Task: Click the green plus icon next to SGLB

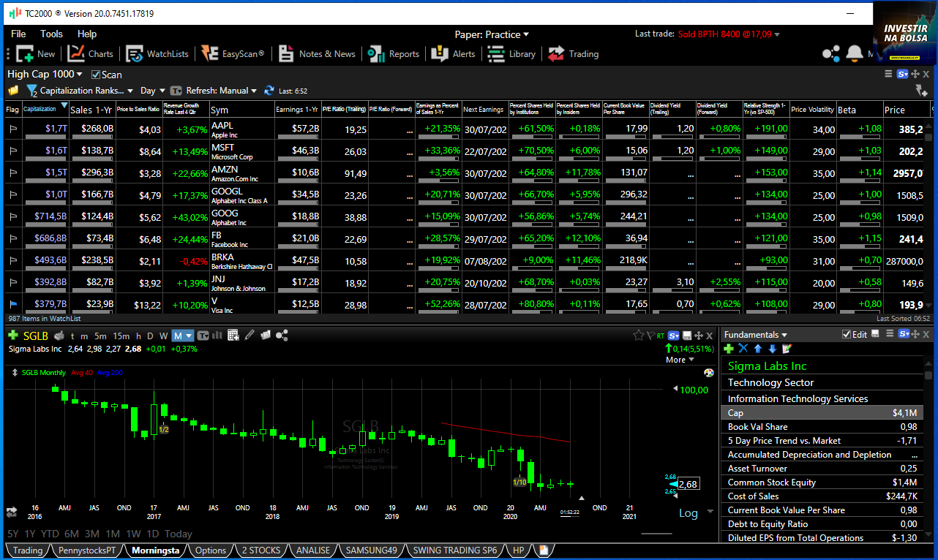Action: [x=13, y=336]
